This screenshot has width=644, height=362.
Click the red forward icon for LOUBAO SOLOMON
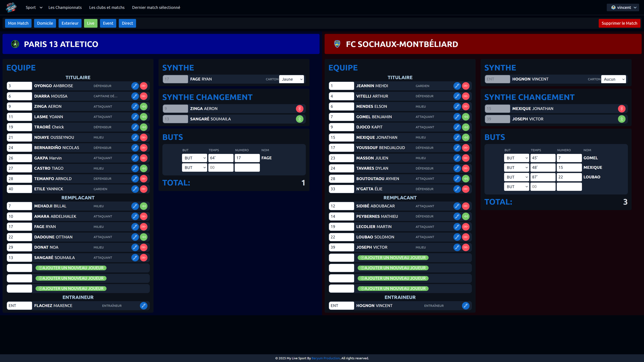[466, 237]
